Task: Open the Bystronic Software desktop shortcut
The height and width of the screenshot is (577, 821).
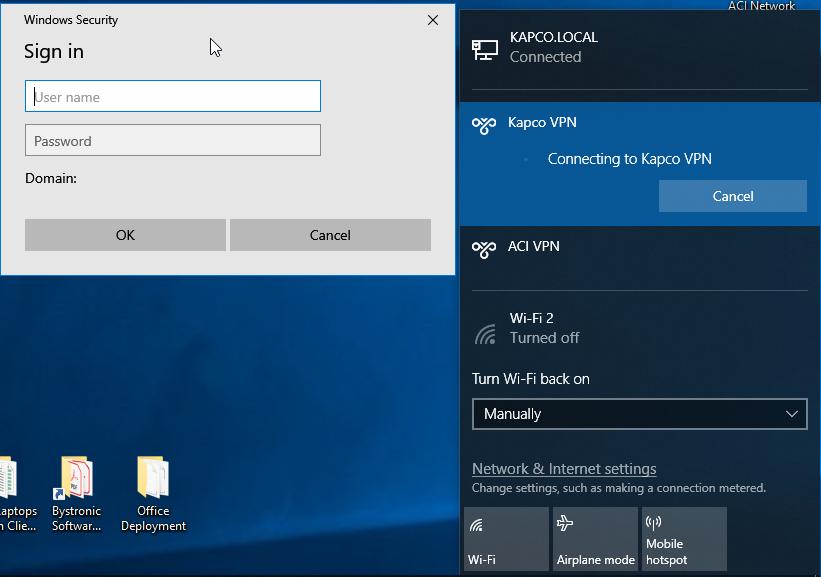Action: [76, 494]
